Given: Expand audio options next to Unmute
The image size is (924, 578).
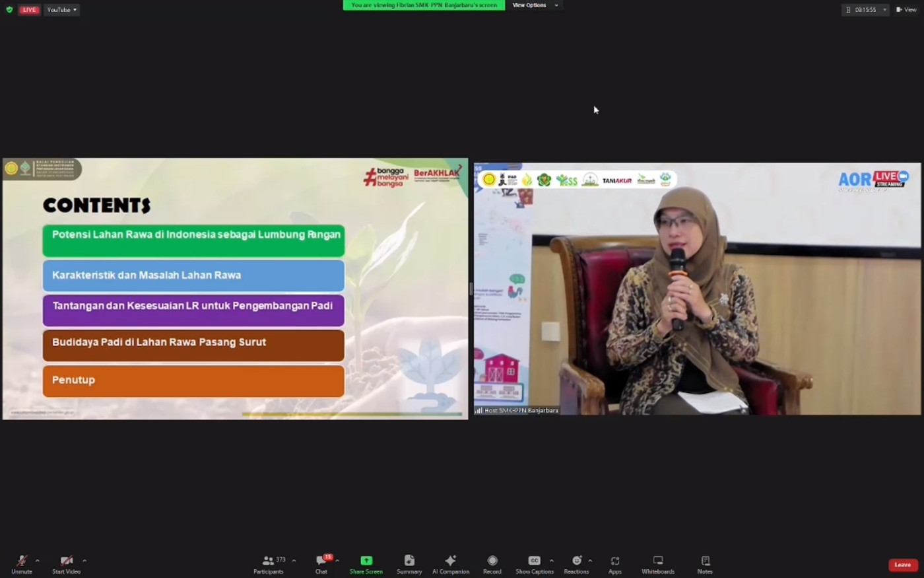Looking at the screenshot, I should [x=38, y=561].
